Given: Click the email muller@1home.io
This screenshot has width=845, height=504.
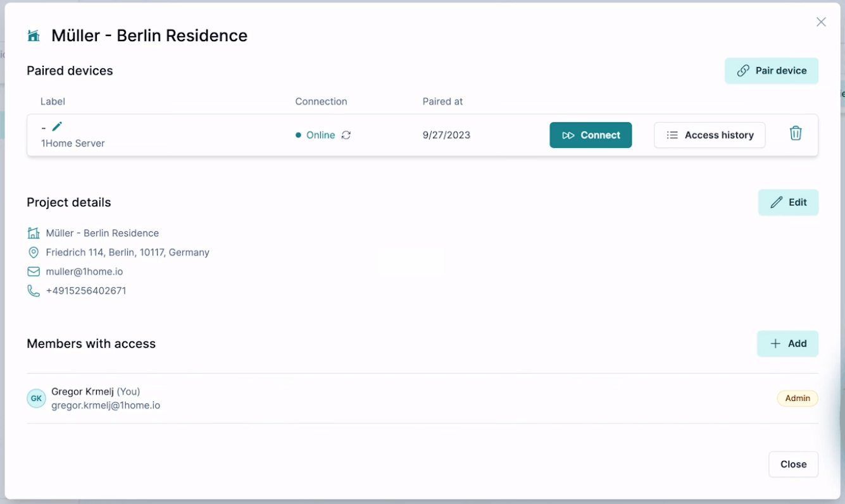Looking at the screenshot, I should click(x=84, y=271).
